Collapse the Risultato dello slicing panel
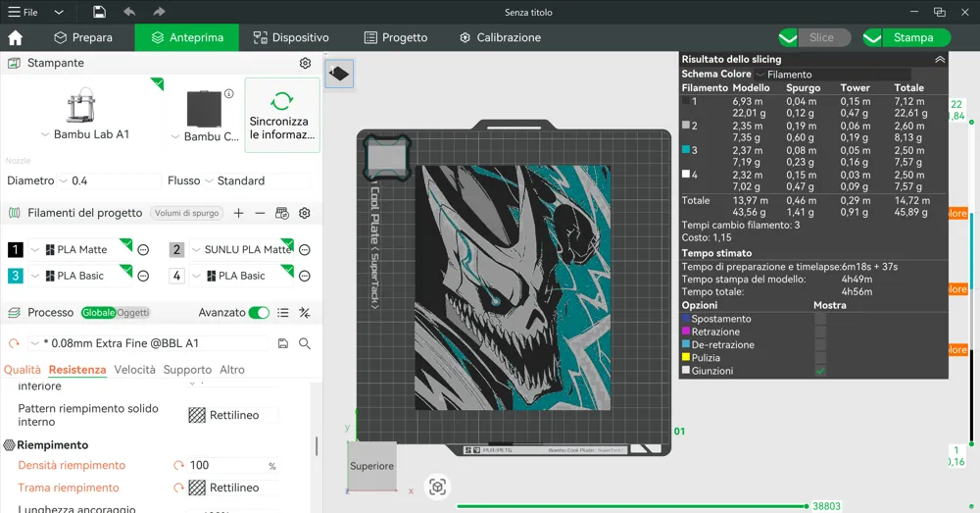This screenshot has width=980, height=513. 940,60
